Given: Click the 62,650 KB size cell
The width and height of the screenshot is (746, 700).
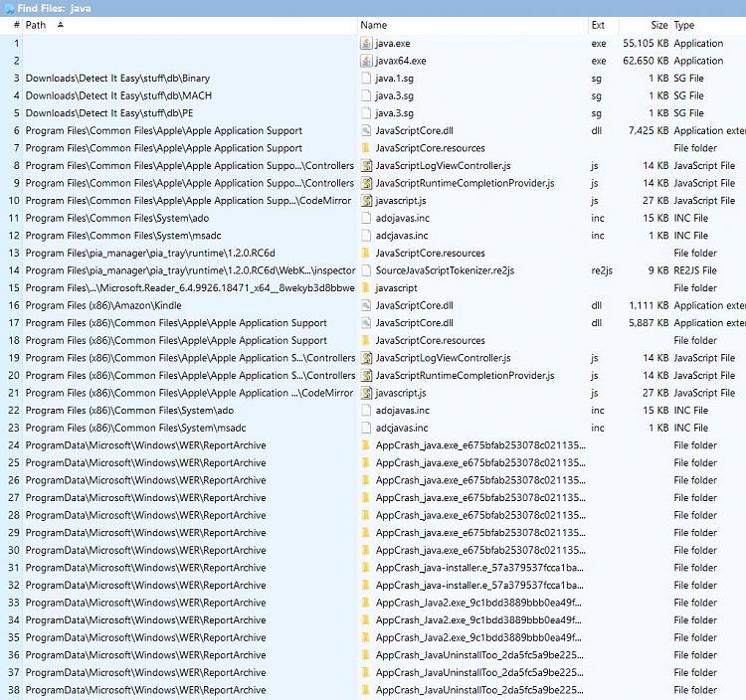Looking at the screenshot, I should point(646,61).
